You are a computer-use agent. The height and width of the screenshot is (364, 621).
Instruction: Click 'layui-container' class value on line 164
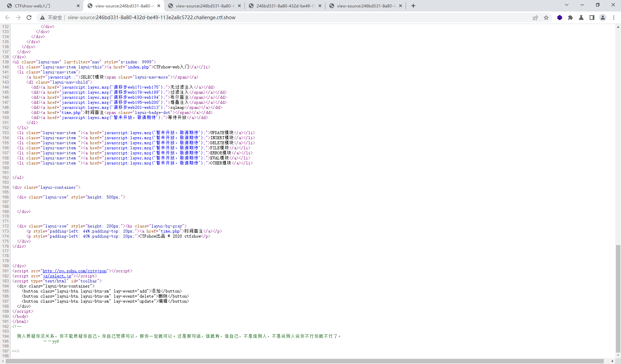click(x=58, y=187)
